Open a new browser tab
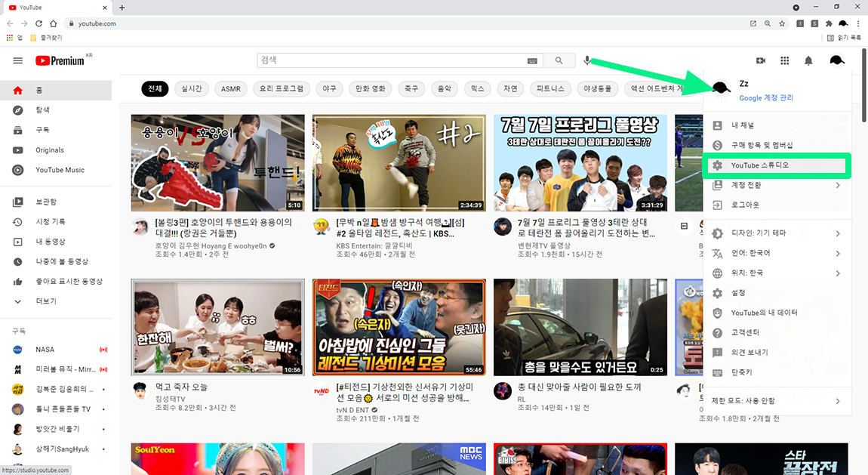Image resolution: width=868 pixels, height=475 pixels. click(122, 8)
